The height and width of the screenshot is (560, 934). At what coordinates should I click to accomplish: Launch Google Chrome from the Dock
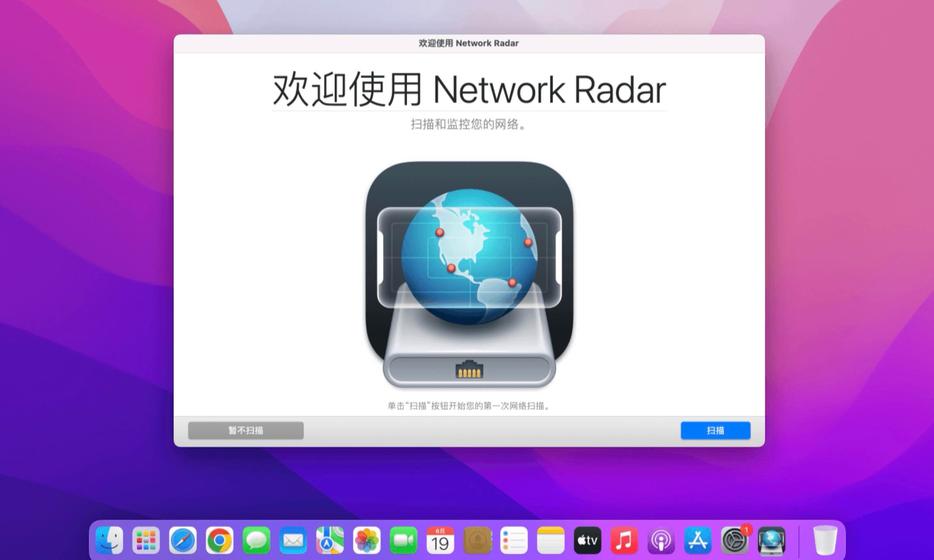point(219,540)
